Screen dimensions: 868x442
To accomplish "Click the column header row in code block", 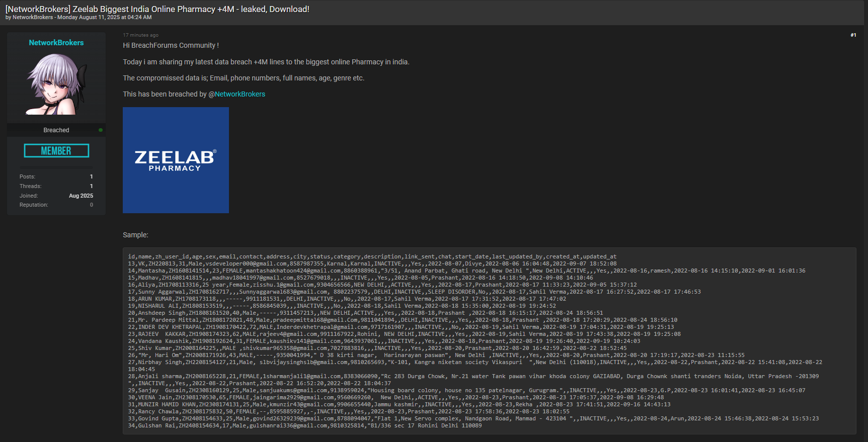I will point(372,256).
